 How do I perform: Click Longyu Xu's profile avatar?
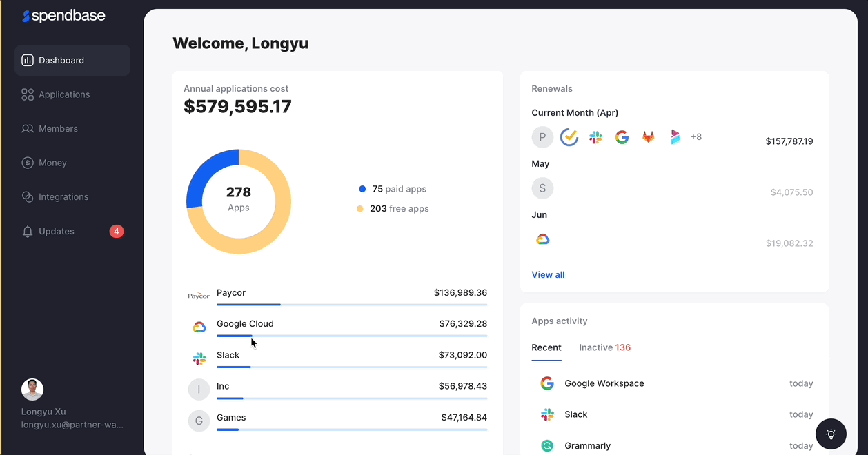point(32,390)
